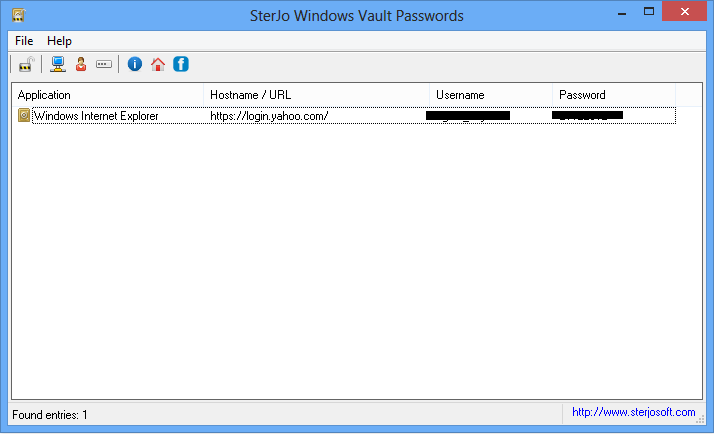The image size is (714, 434).
Task: Click the computer monitor toolbar icon
Action: tap(58, 65)
